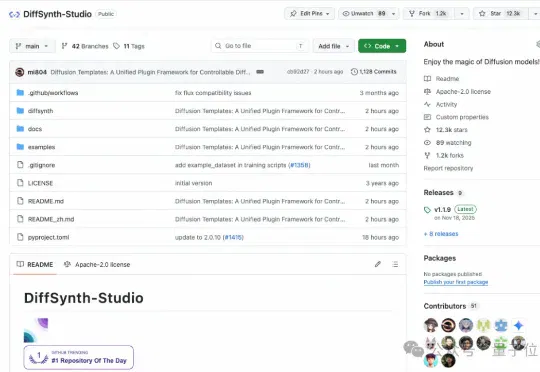Open the README outline list icon
Image resolution: width=540 pixels, height=372 pixels.
click(x=395, y=264)
